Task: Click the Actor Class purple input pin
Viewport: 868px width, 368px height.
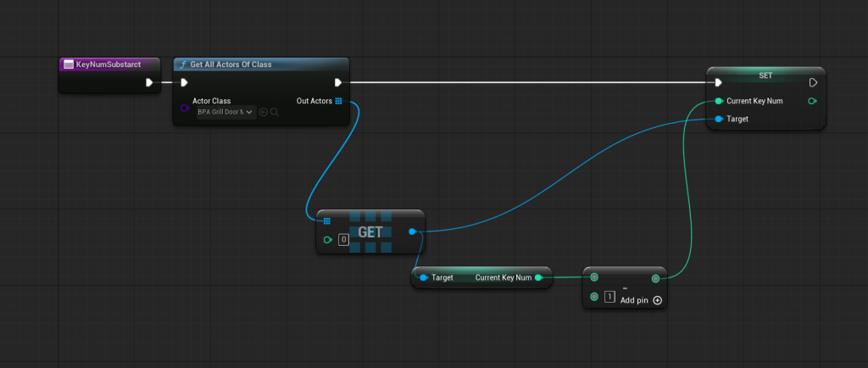Action: [185, 108]
